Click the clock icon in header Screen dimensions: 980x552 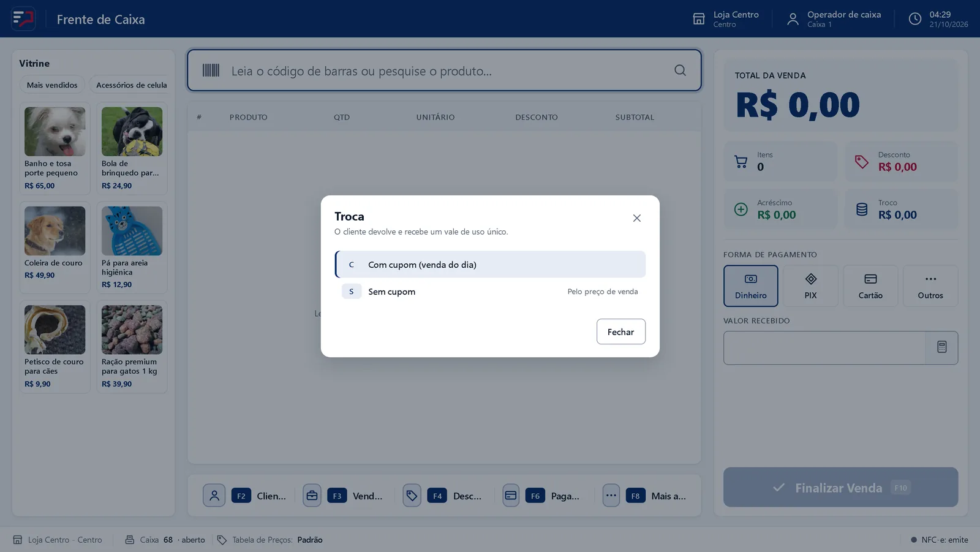[x=915, y=19]
